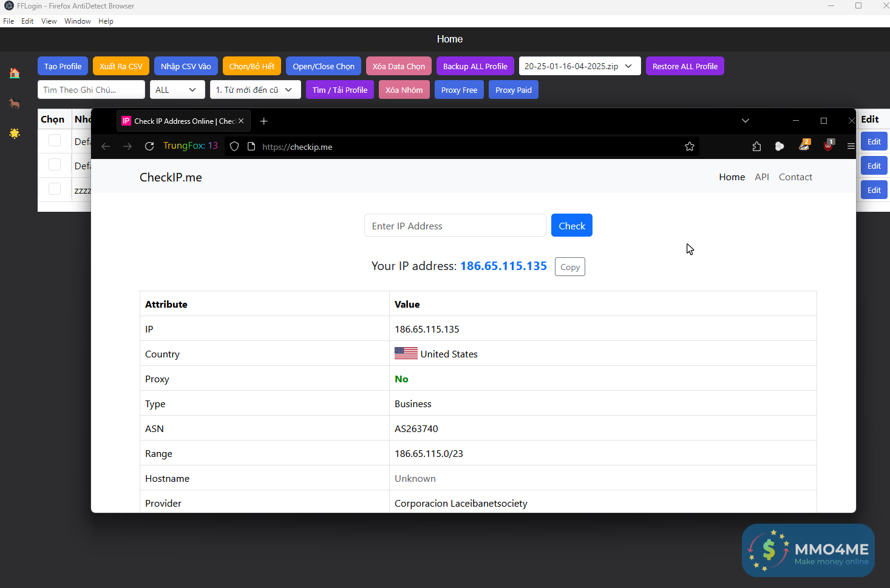Open the browser hamburger menu
890x588 pixels.
851,146
